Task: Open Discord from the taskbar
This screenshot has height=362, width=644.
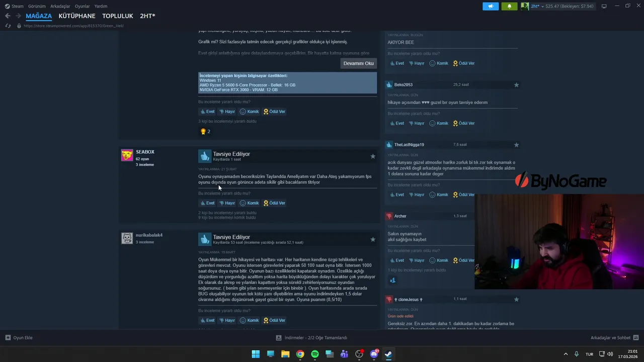Action: click(x=374, y=354)
